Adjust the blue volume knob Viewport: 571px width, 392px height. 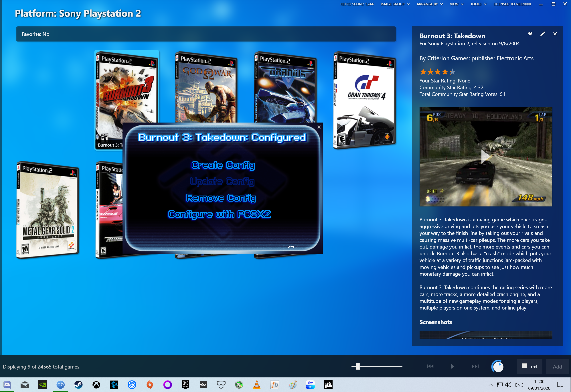[497, 367]
